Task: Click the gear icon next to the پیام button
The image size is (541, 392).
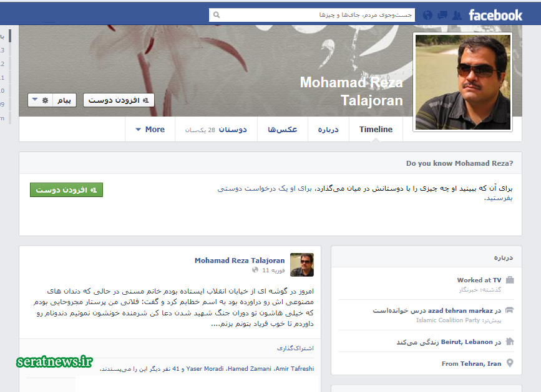Action: (45, 100)
